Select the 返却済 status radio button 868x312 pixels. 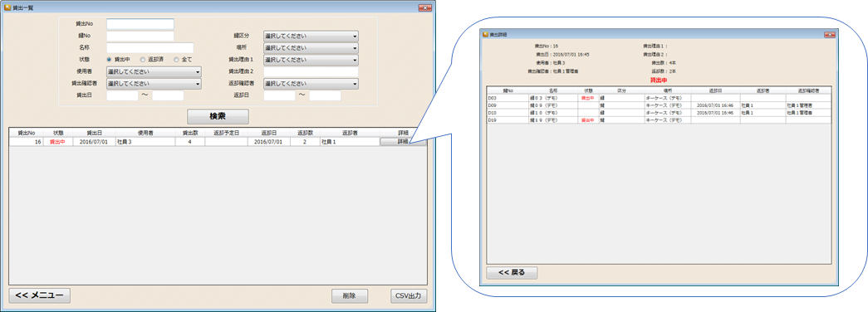(x=143, y=60)
